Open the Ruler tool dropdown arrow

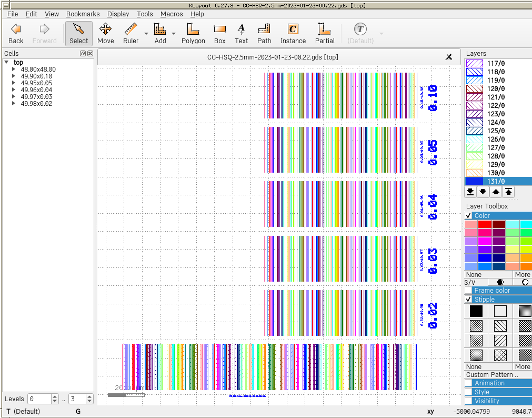pos(146,34)
